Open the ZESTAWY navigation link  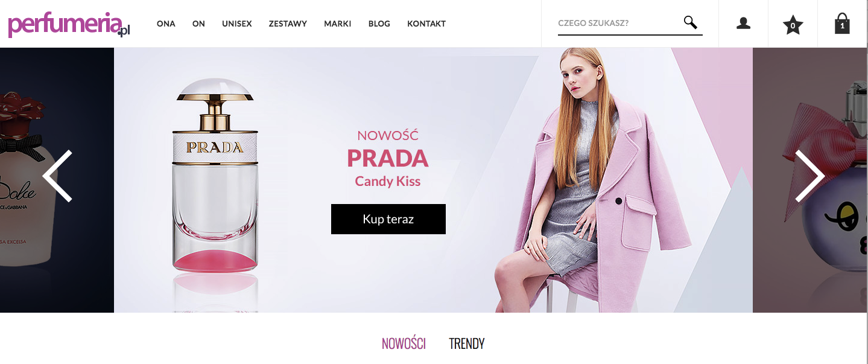tap(288, 24)
